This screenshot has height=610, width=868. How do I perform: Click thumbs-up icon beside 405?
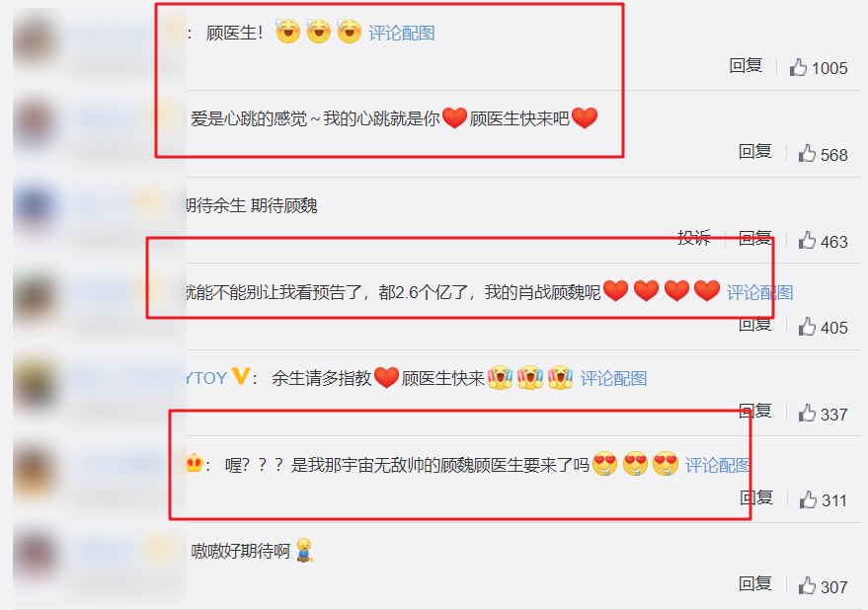807,327
